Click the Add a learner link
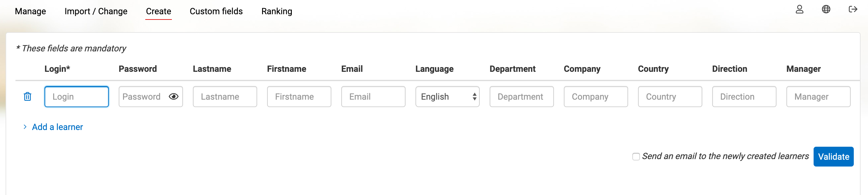This screenshot has height=195, width=868. (x=57, y=127)
